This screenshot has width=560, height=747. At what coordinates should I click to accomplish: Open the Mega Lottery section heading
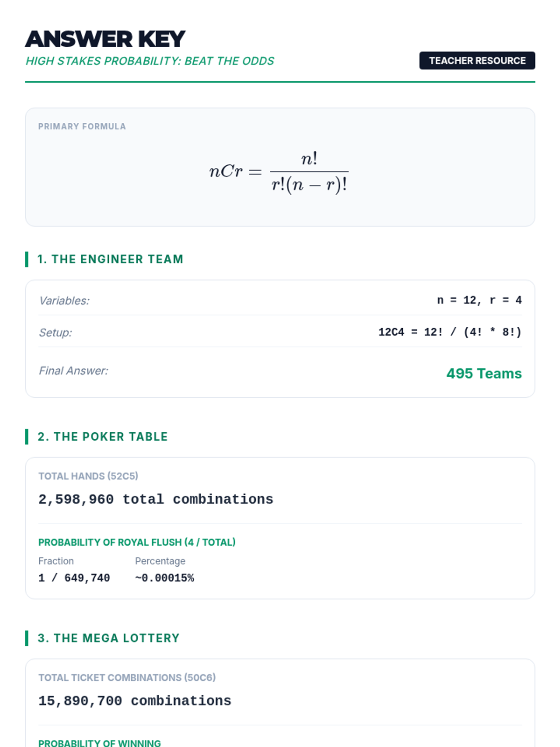(108, 638)
